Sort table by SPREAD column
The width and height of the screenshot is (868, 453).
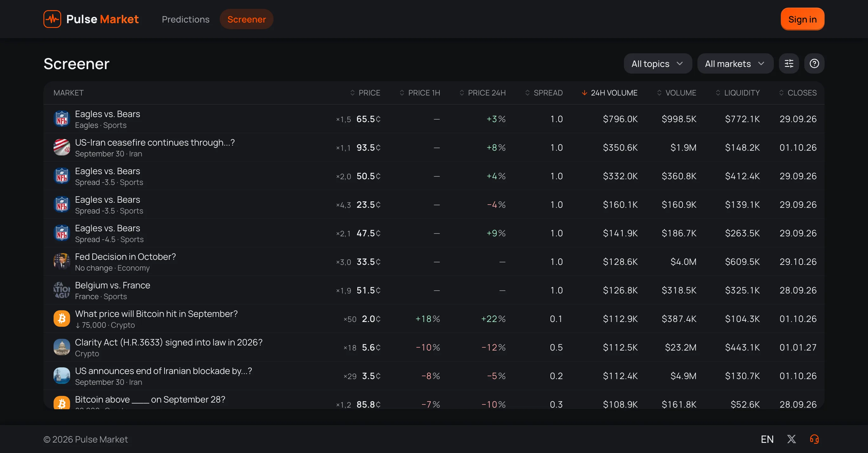pos(544,93)
